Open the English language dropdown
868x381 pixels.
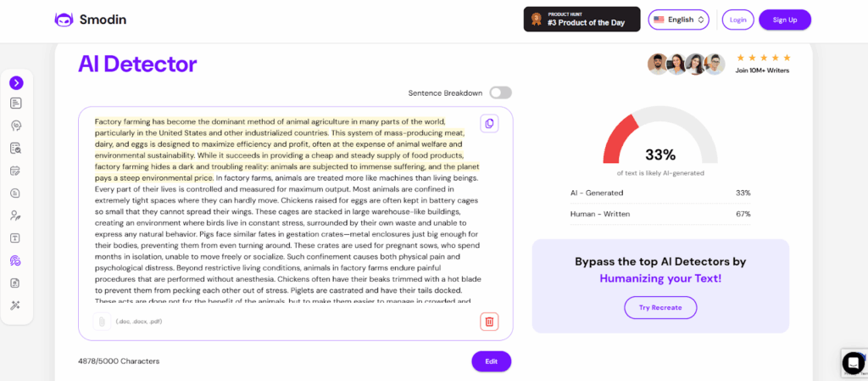click(x=679, y=20)
